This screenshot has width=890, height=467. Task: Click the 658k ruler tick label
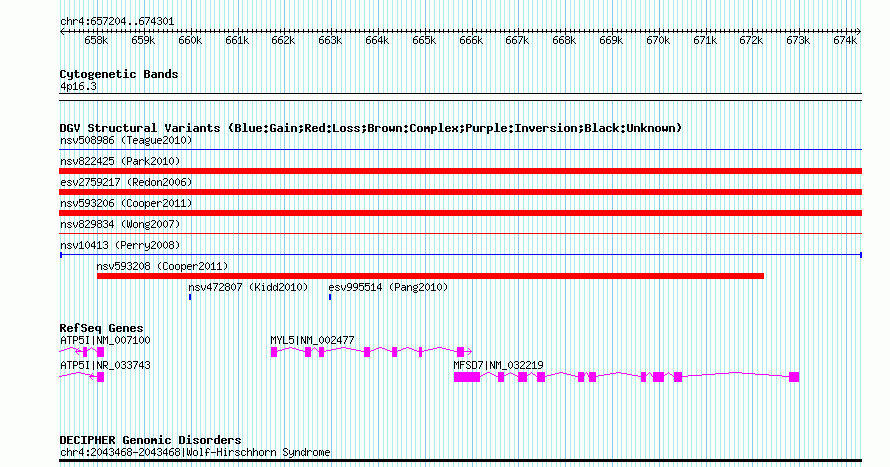click(x=96, y=40)
